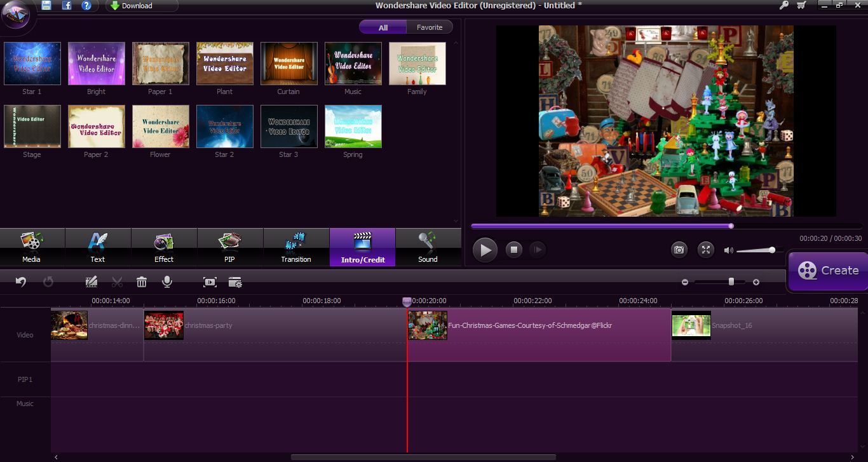The width and height of the screenshot is (868, 462).
Task: Click the 00:00:22:00 ruler mark
Action: 532,301
